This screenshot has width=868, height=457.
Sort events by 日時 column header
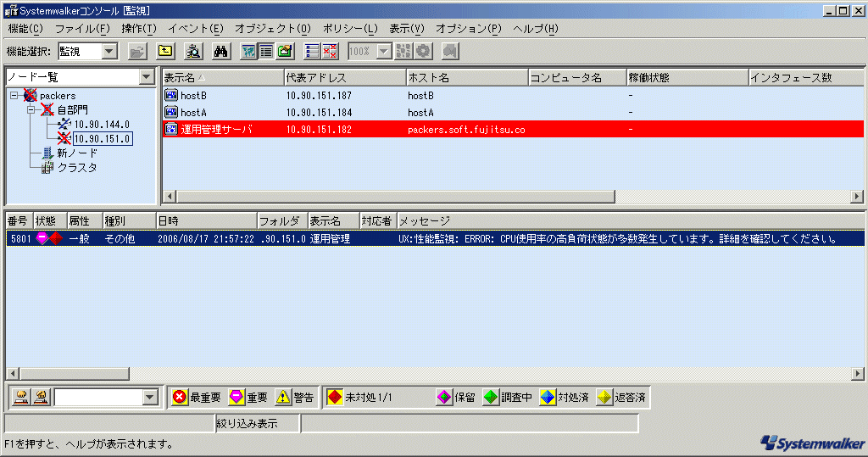(x=207, y=221)
